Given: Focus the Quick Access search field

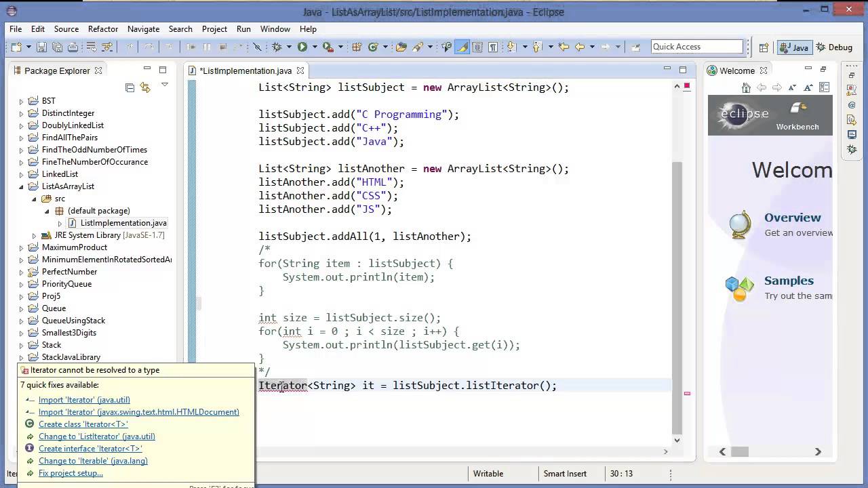Looking at the screenshot, I should pyautogui.click(x=696, y=47).
